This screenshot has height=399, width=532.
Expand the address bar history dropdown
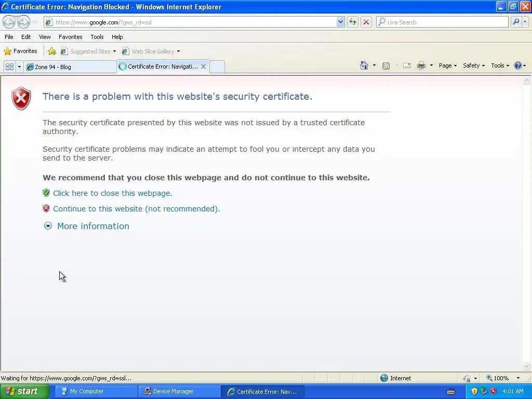coord(340,22)
